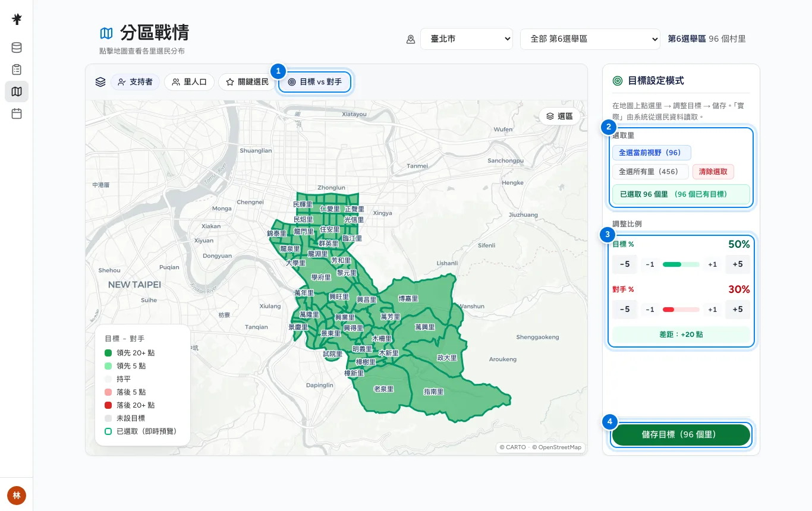812x511 pixels.
Task: Click the 50% target value
Action: (739, 244)
